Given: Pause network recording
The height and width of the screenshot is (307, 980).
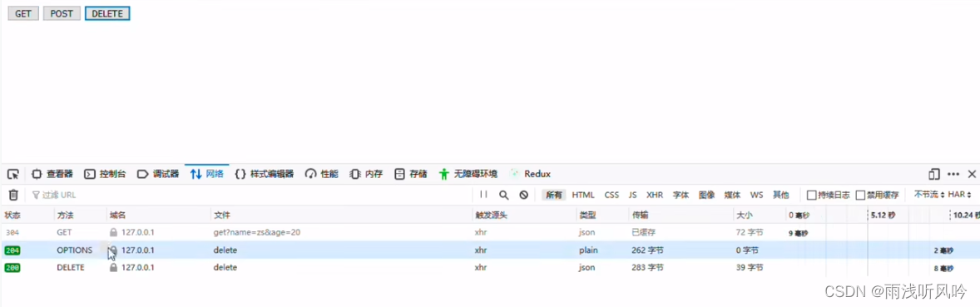Looking at the screenshot, I should (x=483, y=195).
